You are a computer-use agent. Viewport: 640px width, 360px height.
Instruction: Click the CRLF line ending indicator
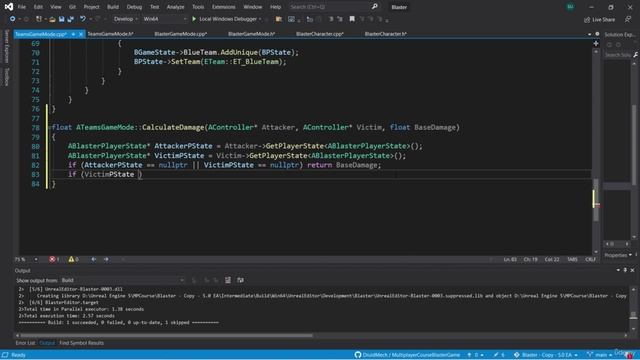590,259
